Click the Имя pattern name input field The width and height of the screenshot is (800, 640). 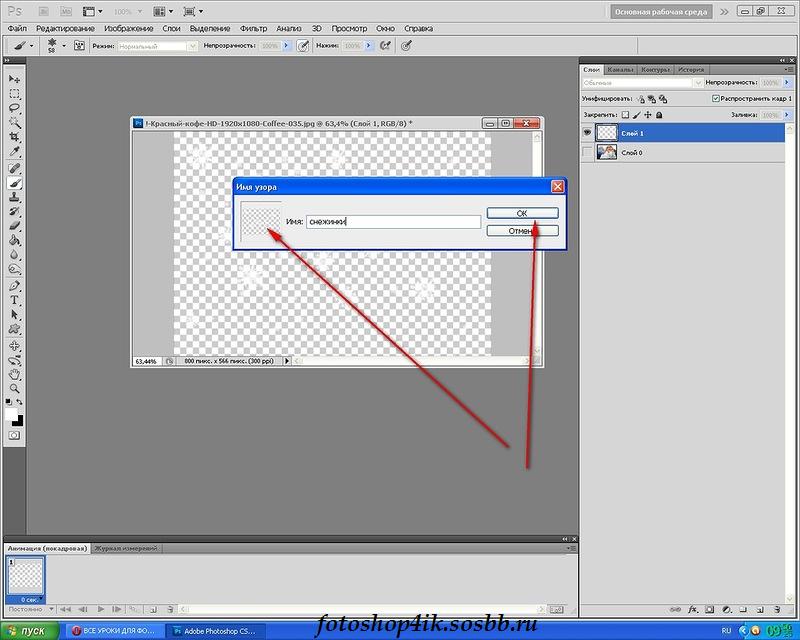pos(393,221)
